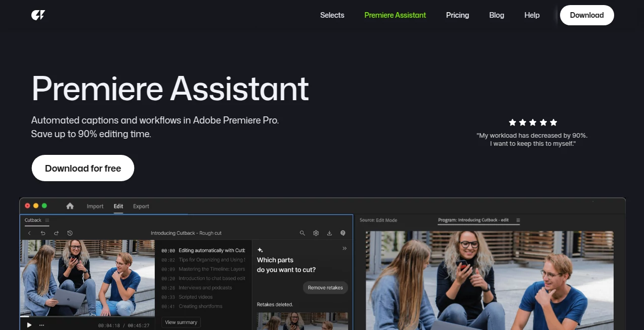Screen dimensions: 644x330
Task: Click the Cutback logo in the site header
Action: pyautogui.click(x=37, y=15)
